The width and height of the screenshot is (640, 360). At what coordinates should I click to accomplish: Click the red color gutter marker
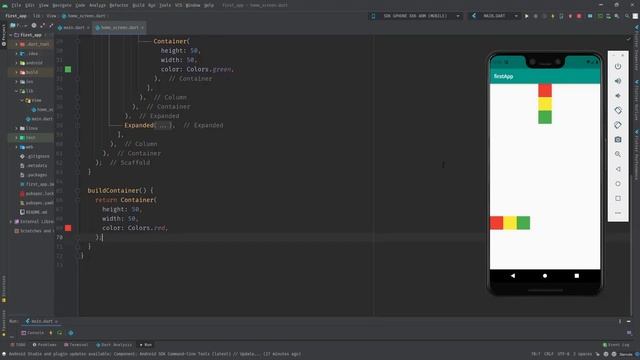(x=68, y=228)
